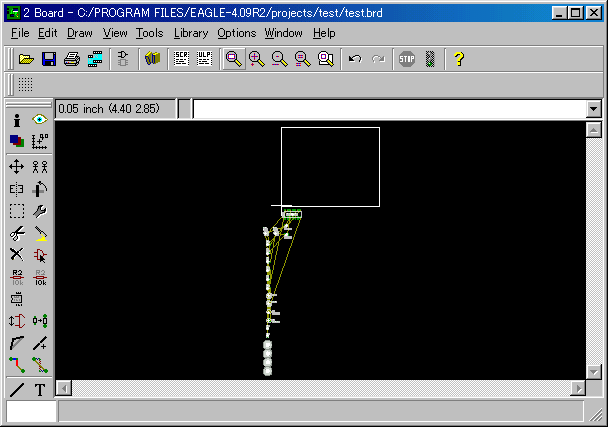Select the Delete X tool
Image resolution: width=608 pixels, height=427 pixels.
[17, 255]
